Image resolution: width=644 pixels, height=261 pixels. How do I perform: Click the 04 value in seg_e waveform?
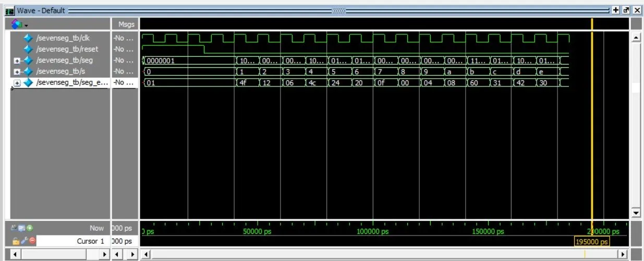tap(428, 83)
